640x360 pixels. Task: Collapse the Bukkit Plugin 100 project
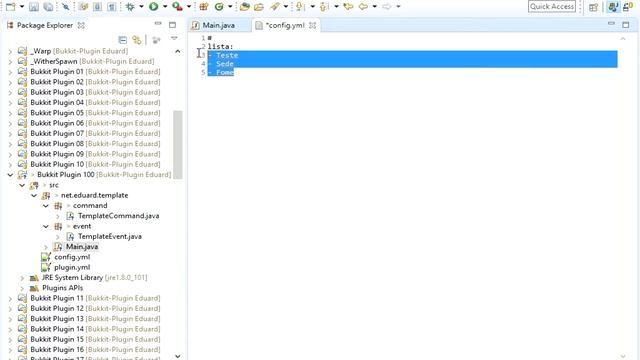10,175
